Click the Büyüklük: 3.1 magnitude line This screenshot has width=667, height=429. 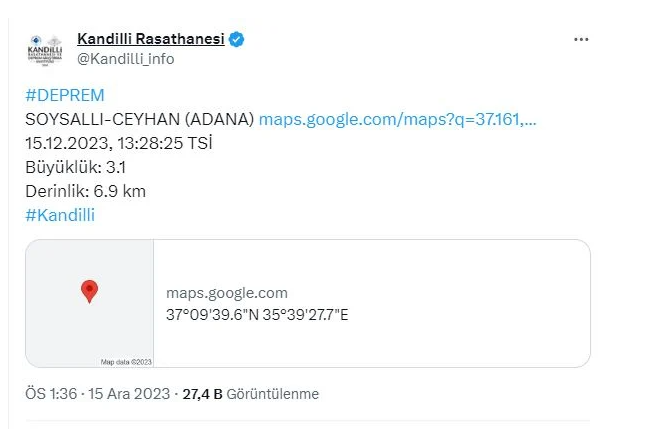click(75, 167)
